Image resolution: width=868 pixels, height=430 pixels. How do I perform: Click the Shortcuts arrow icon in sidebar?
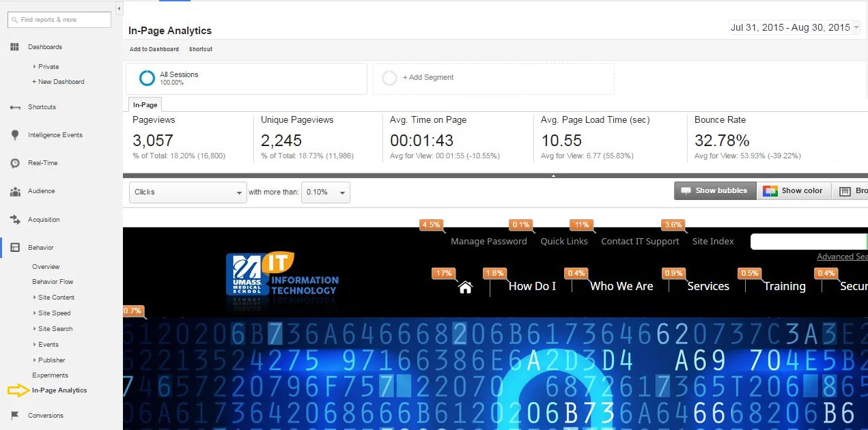(14, 107)
